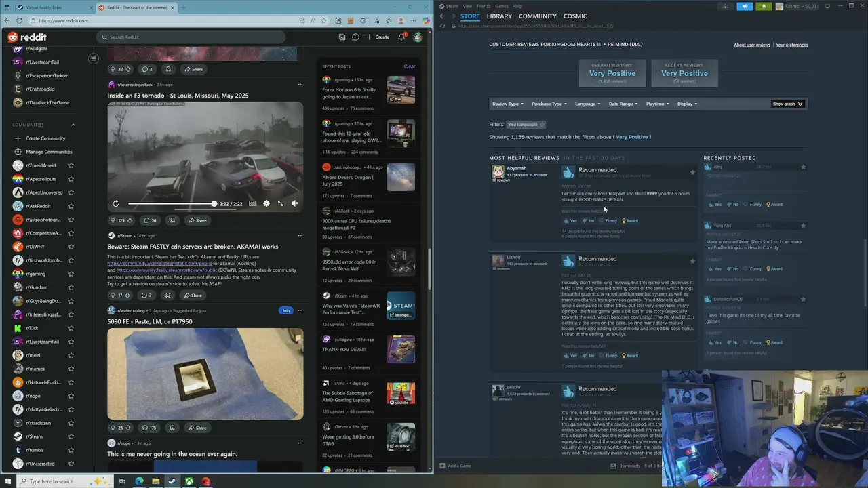Viewport: 868px width, 488px height.
Task: Collapse the Communities section
Action: [x=73, y=125]
